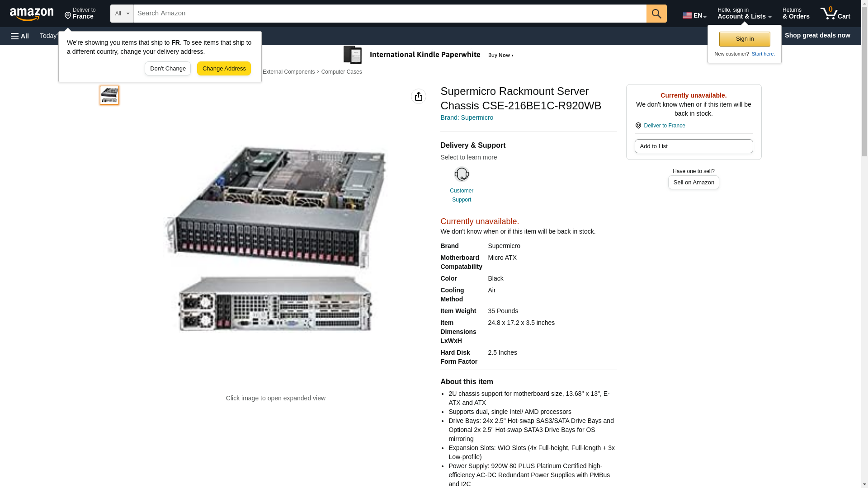Image resolution: width=868 pixels, height=488 pixels.
Task: Open the All hamburger menu
Action: coord(20,36)
